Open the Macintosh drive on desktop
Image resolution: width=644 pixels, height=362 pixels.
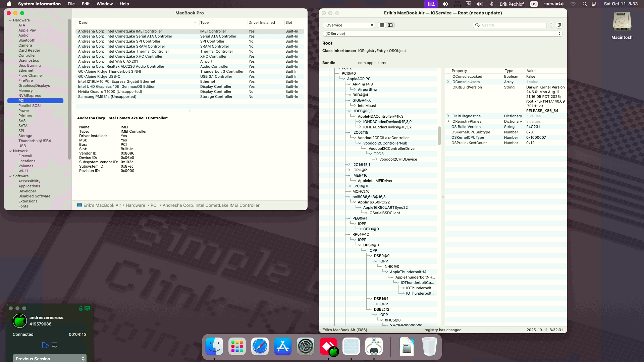coord(622,26)
